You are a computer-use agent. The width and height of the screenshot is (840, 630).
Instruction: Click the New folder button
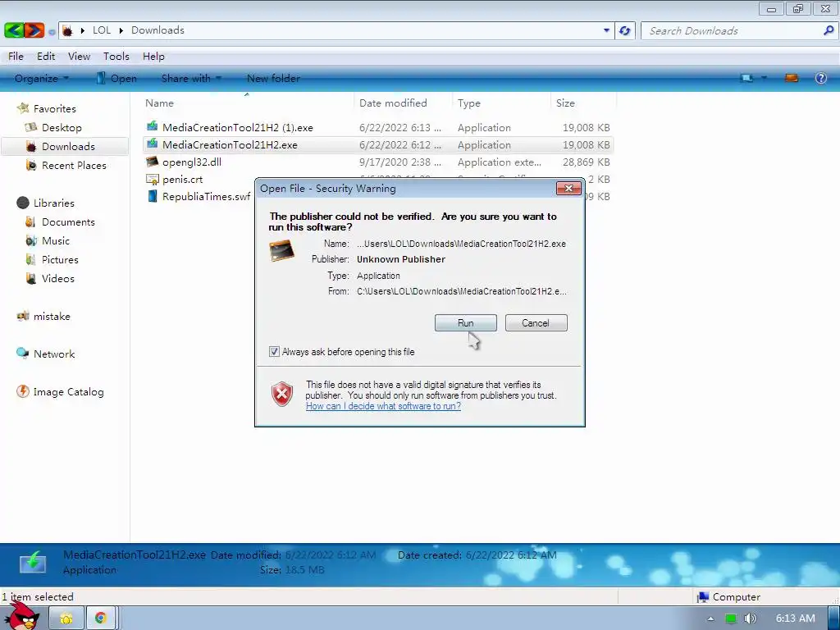tap(273, 78)
